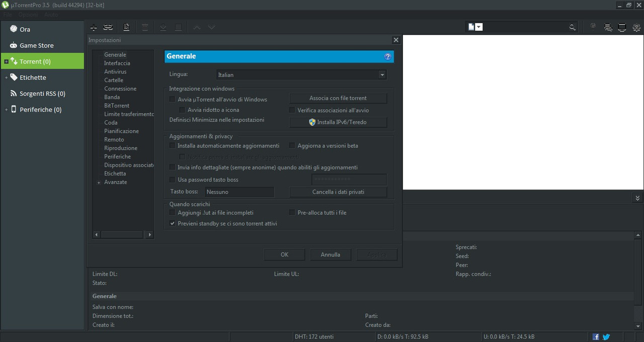Open preferences gear icon in toolbar
Viewport: 644px width, 342px height.
[636, 27]
